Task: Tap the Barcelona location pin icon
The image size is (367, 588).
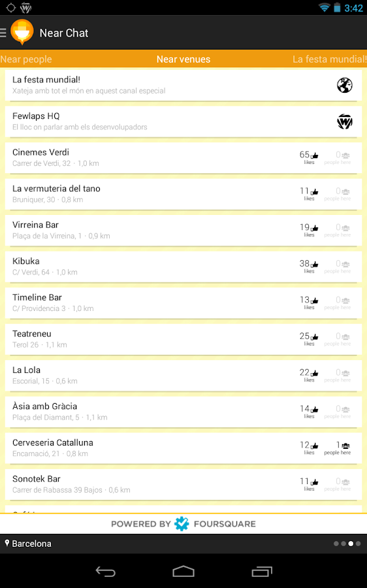Action: click(x=7, y=543)
